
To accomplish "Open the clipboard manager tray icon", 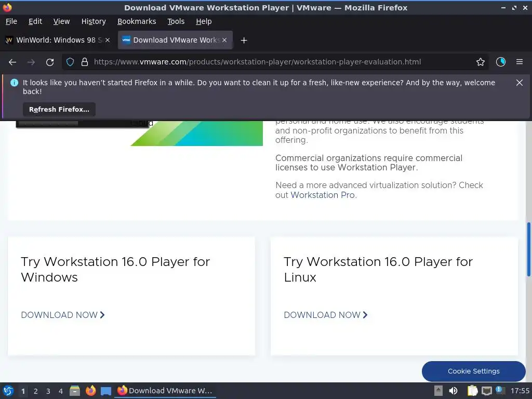I will (472, 391).
